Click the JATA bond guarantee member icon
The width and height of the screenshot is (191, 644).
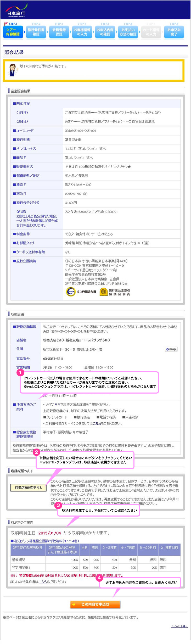pos(70,292)
